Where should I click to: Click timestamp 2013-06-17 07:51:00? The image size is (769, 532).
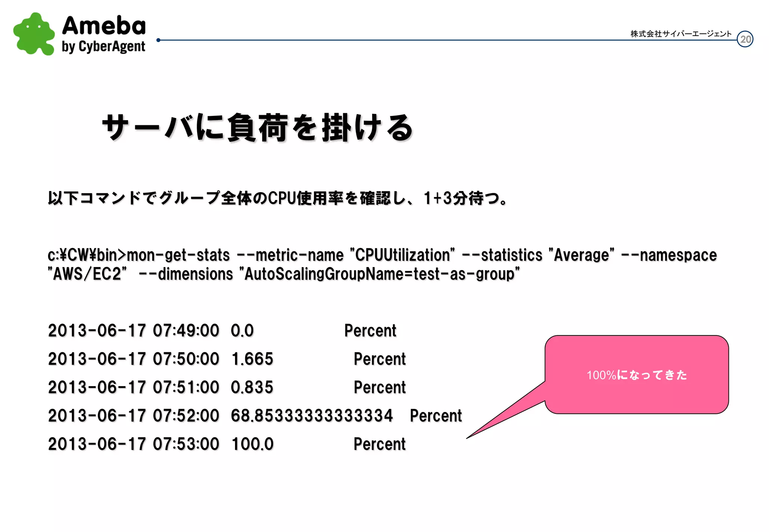tap(133, 387)
